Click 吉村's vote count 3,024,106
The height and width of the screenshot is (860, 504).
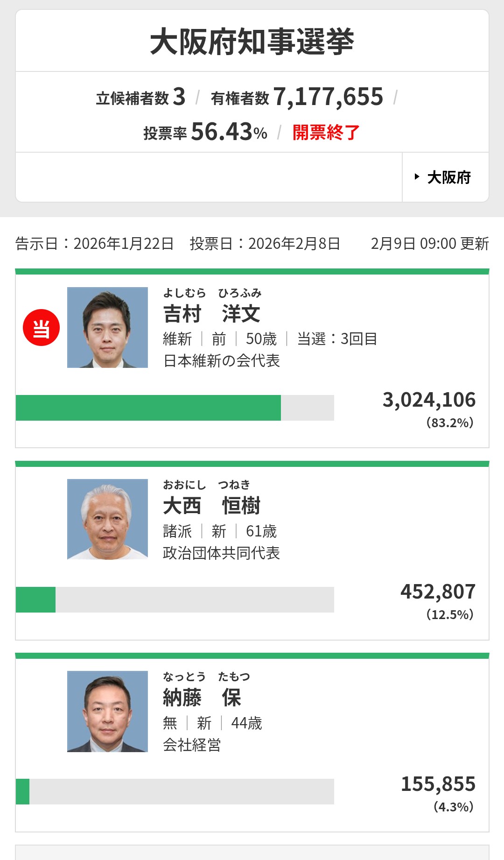point(429,400)
